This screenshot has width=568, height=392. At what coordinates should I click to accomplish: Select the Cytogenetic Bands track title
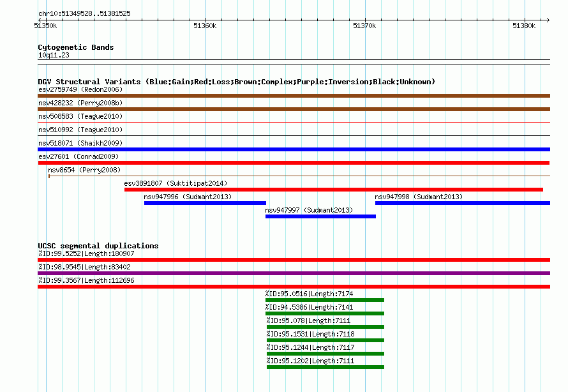tap(76, 47)
